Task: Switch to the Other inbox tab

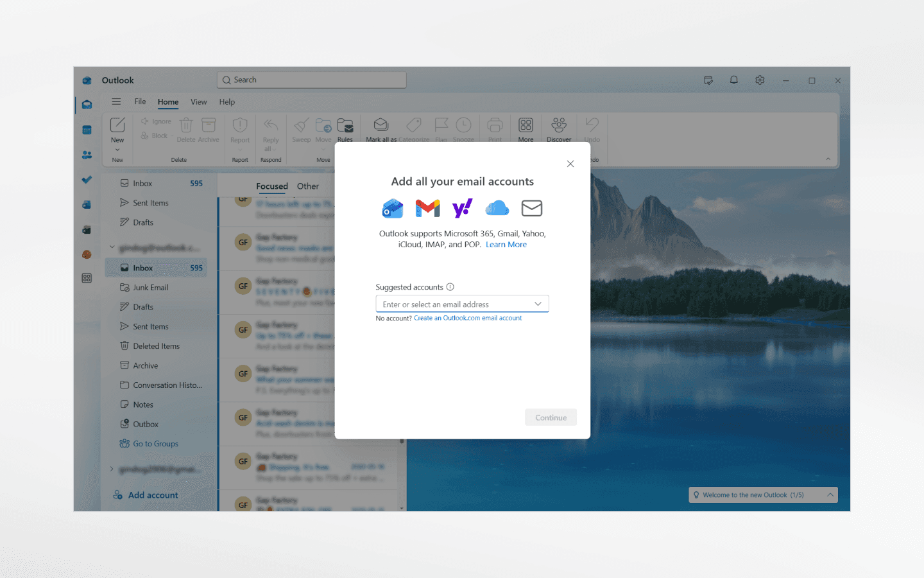Action: coord(307,186)
